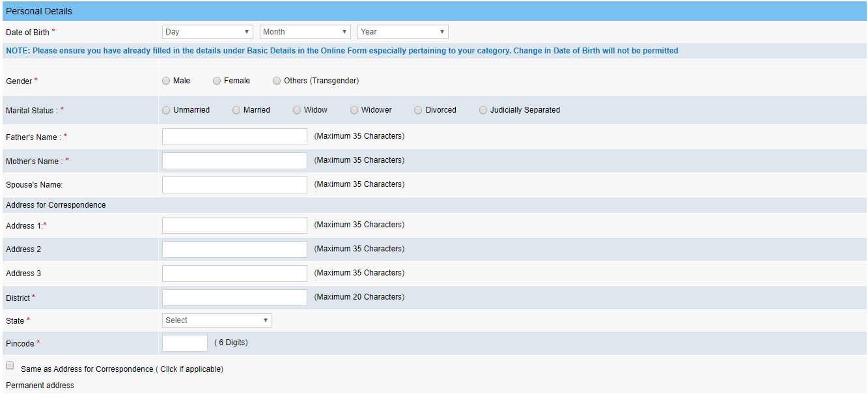Click into Spouse's Name field

234,185
